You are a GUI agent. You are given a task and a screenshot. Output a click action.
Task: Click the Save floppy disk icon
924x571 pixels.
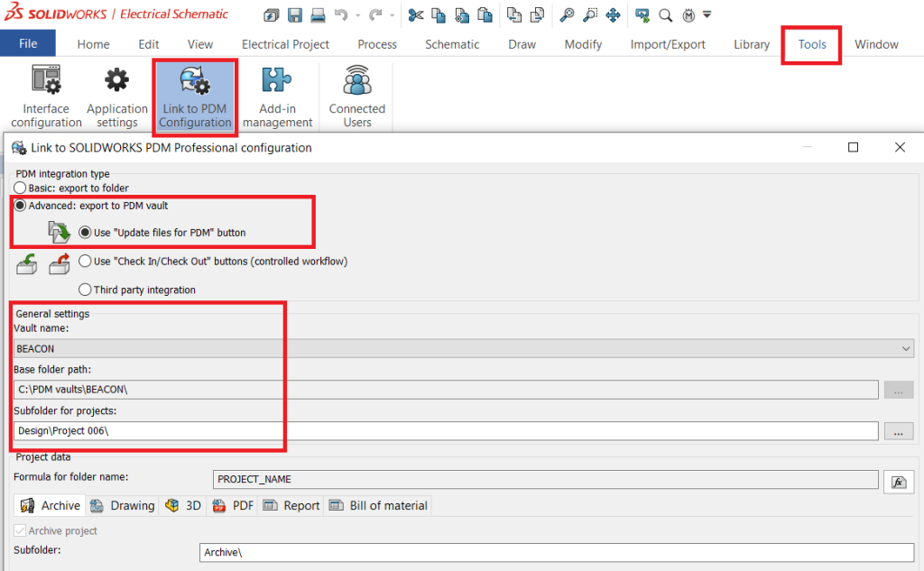tap(295, 15)
